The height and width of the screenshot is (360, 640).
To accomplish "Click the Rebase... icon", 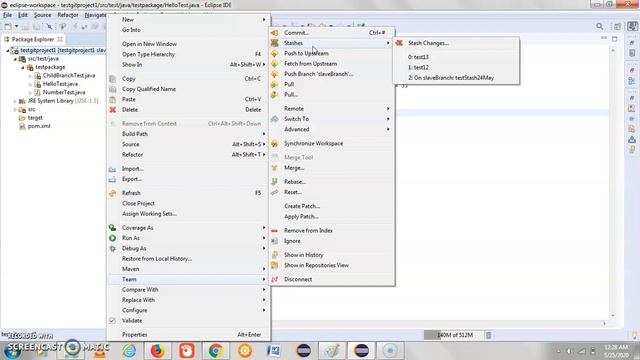I will click(x=275, y=182).
